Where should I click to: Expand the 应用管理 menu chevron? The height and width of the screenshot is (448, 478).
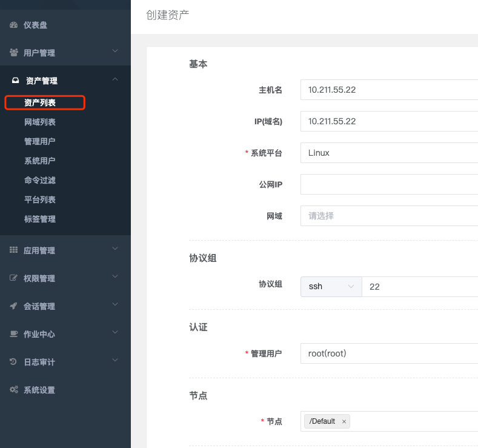click(x=115, y=249)
